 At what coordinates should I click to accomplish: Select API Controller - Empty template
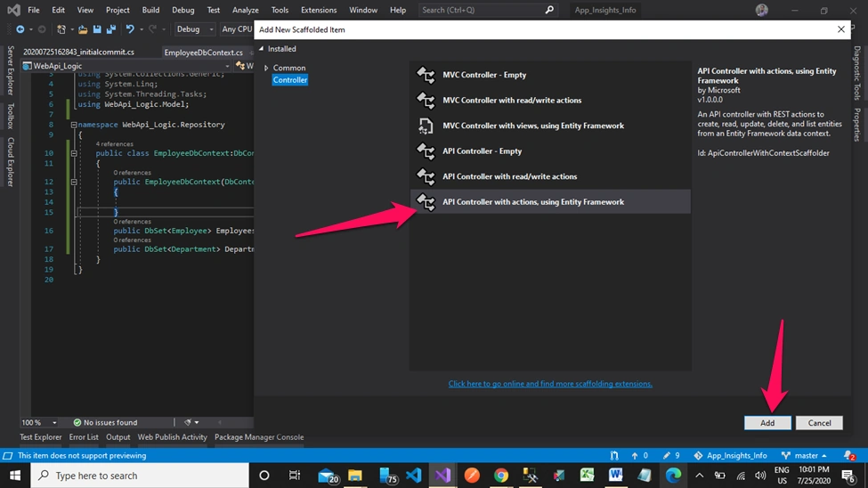550,151
